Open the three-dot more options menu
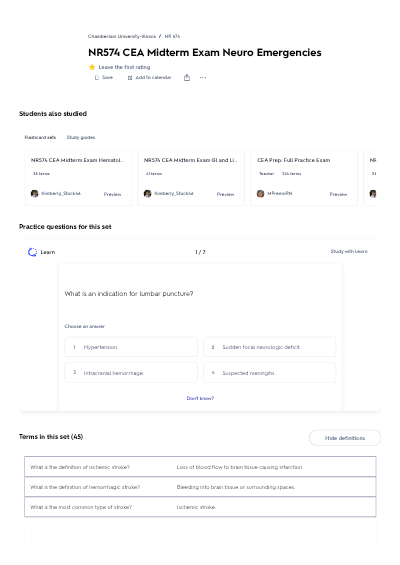400x565 pixels. (203, 77)
